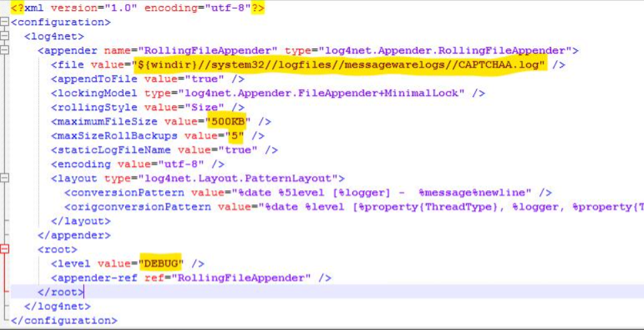This screenshot has height=330, width=644.
Task: Click the closing </configuration> tag
Action: (x=64, y=321)
